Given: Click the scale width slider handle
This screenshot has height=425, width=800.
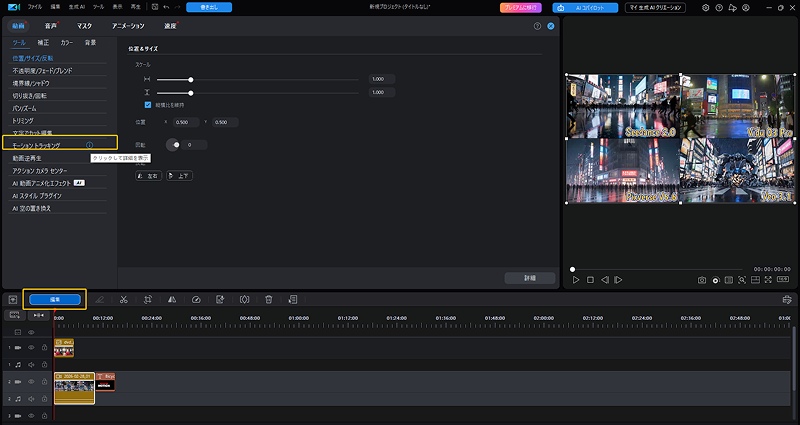Looking at the screenshot, I should click(x=191, y=80).
